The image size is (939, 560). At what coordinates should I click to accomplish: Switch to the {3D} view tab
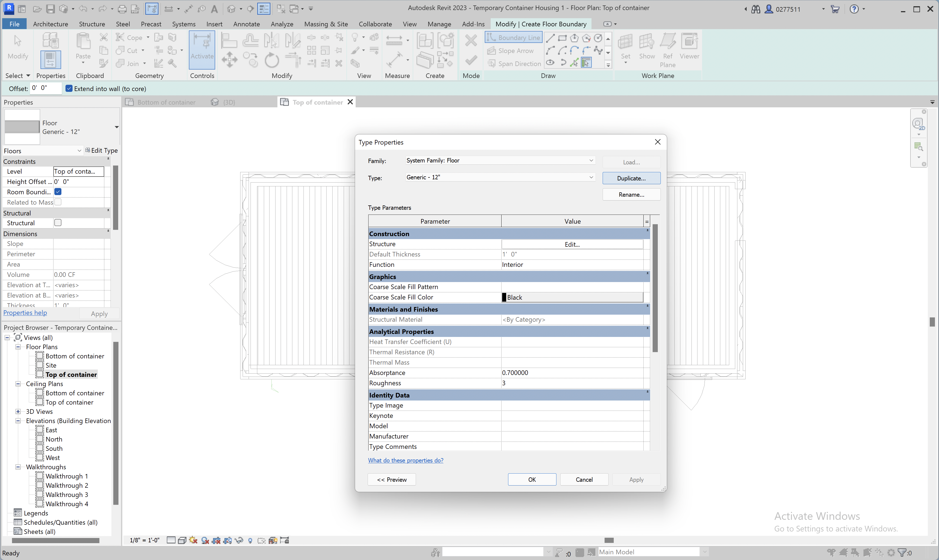[223, 102]
